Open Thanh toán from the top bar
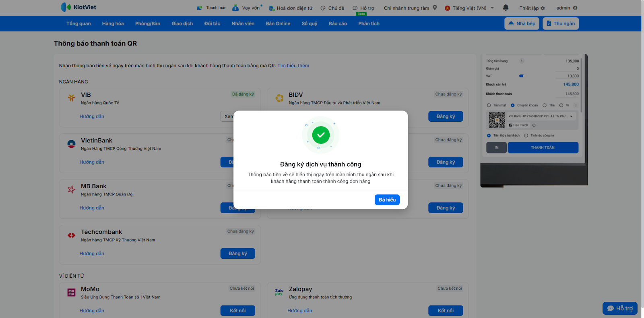644x318 pixels. 212,8
